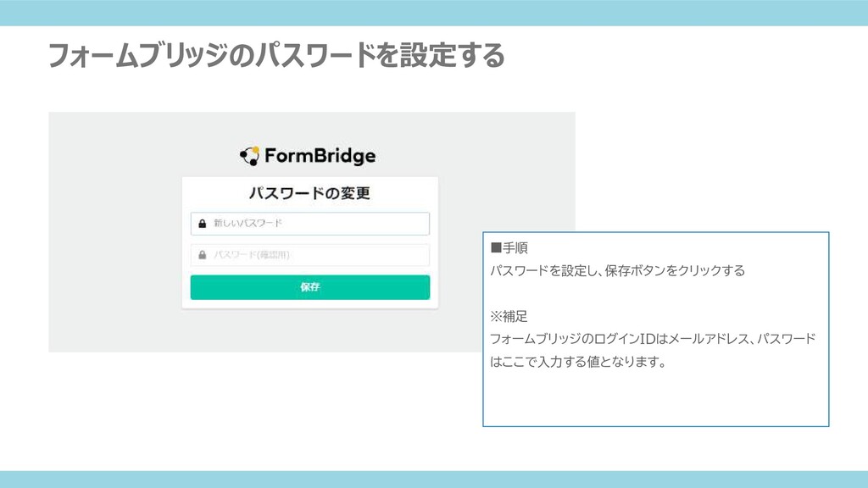Click the ※ mark before 補足
Viewport: 868px width, 488px height.
click(496, 317)
